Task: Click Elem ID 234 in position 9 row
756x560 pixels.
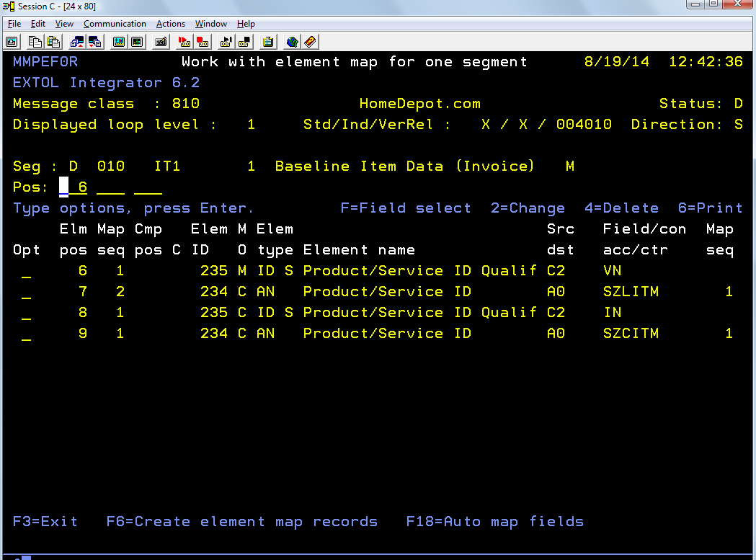Action: pos(213,333)
